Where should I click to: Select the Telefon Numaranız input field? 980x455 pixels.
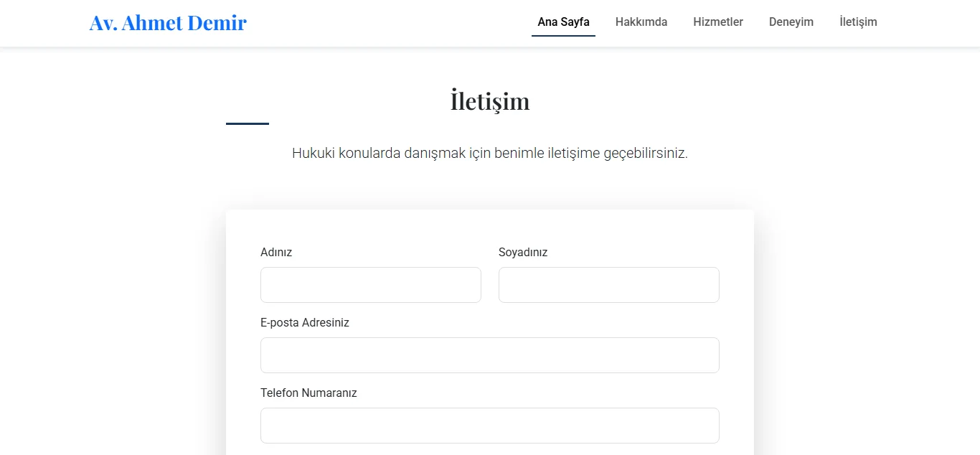pos(489,425)
